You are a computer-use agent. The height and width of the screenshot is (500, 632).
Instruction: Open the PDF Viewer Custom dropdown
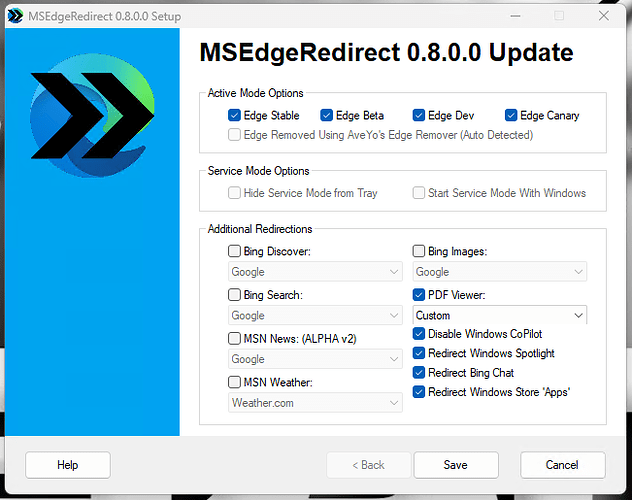coord(500,315)
